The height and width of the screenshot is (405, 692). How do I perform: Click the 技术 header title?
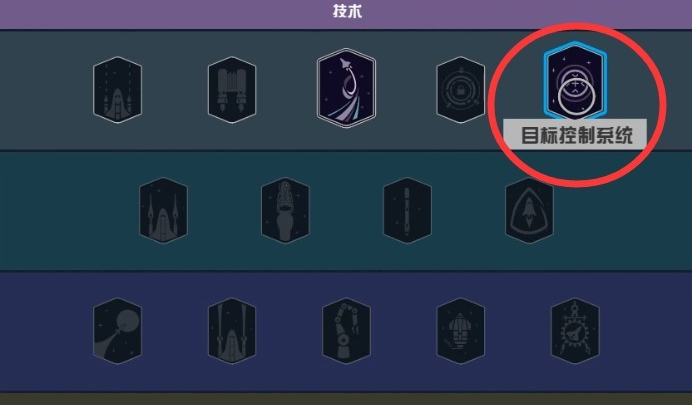(x=347, y=11)
